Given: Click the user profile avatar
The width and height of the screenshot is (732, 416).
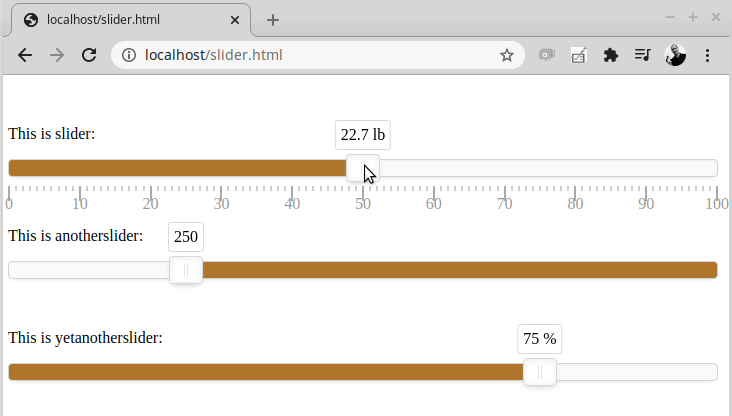Looking at the screenshot, I should click(675, 55).
